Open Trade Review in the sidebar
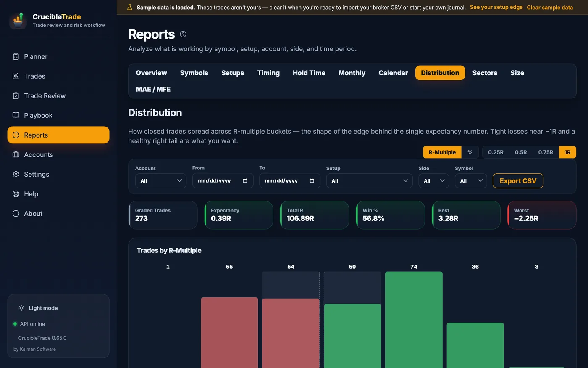 (x=58, y=96)
